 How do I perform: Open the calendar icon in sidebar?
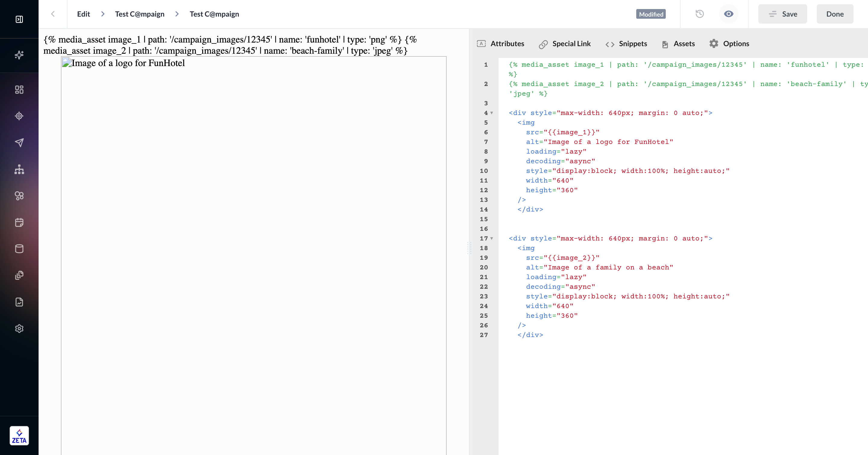(19, 222)
